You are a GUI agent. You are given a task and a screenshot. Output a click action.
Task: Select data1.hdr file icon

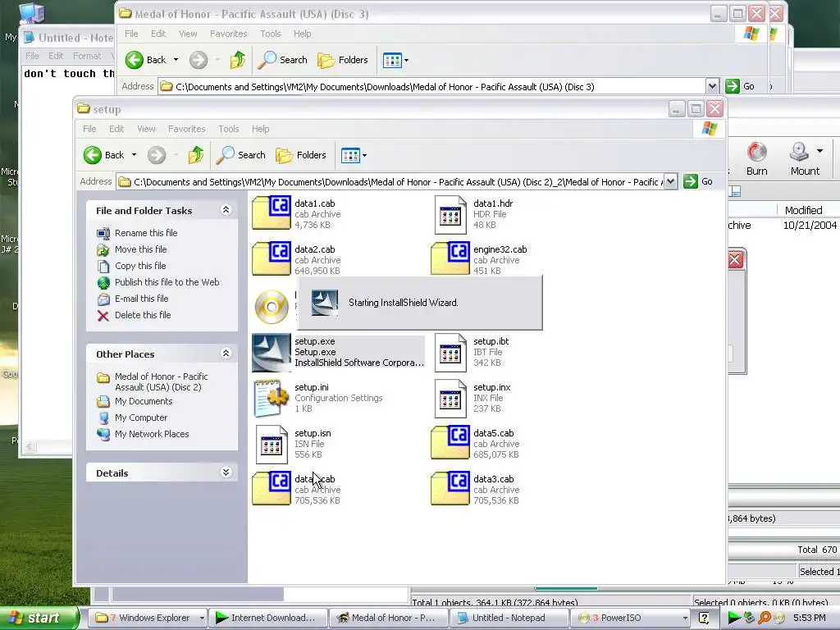[x=450, y=214]
